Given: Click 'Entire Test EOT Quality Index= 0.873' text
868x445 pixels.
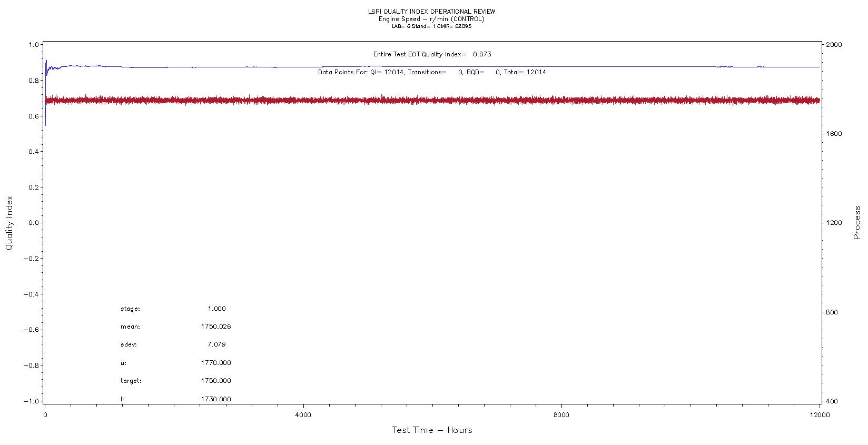Looking at the screenshot, I should pos(432,54).
